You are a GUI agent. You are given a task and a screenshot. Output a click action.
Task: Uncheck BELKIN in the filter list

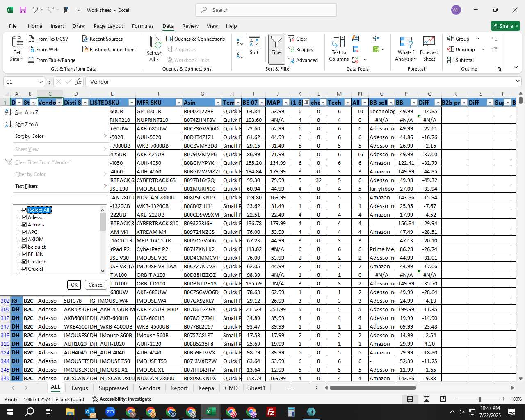click(x=25, y=254)
